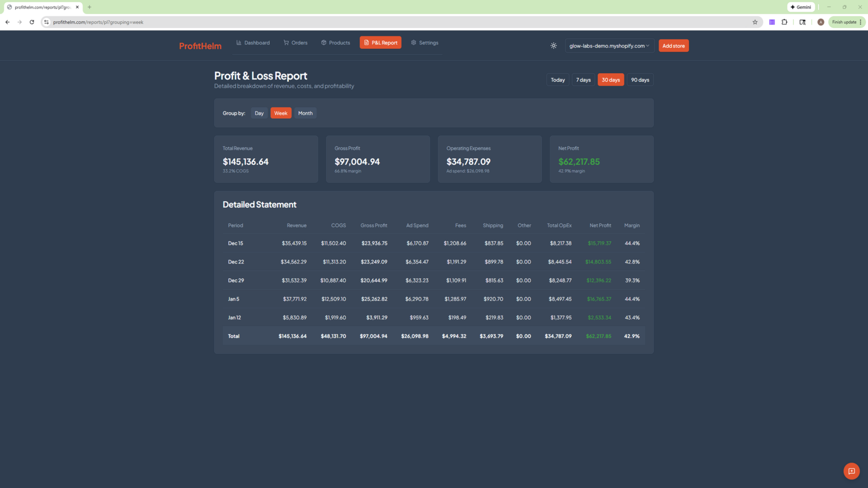The height and width of the screenshot is (488, 868).
Task: Click Operating Expenses card value $34,787.09
Action: tap(468, 162)
